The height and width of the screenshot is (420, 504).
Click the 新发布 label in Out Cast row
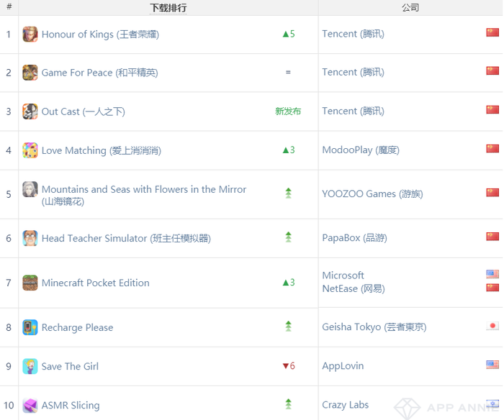288,111
